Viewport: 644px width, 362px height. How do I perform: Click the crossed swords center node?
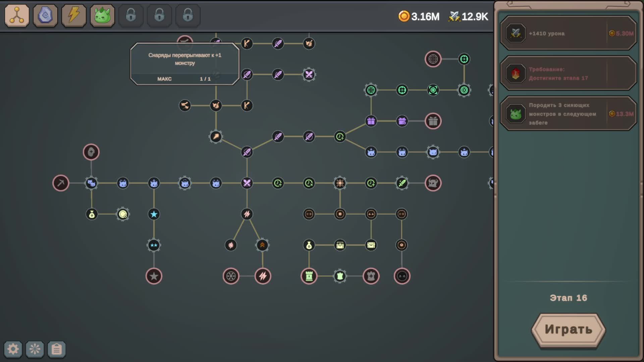click(247, 183)
